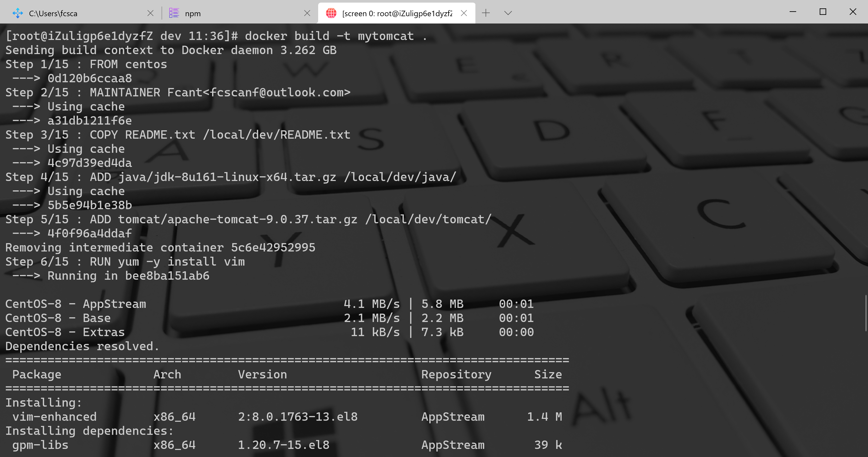Click the purple list icon on npm tab

[x=174, y=13]
